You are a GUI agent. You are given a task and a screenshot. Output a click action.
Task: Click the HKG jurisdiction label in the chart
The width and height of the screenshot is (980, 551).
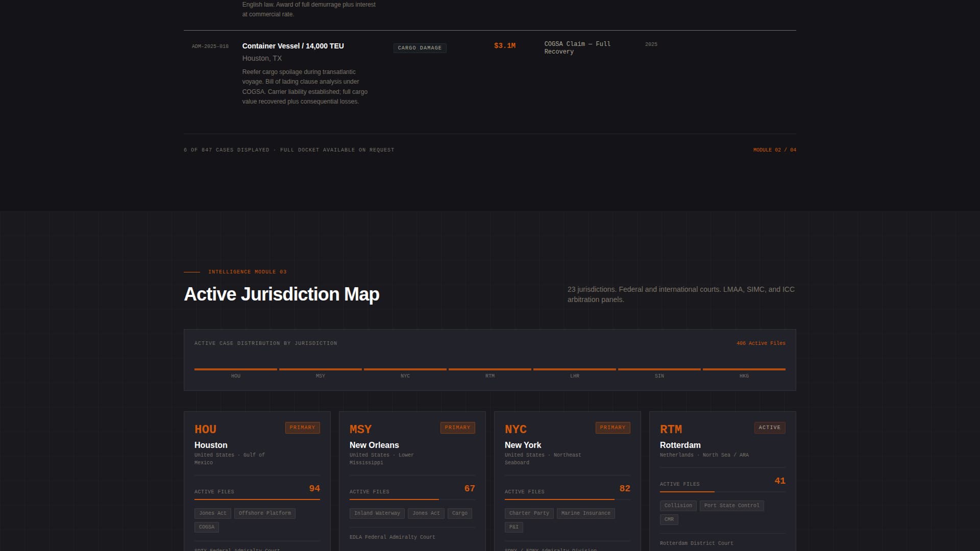[x=744, y=375]
